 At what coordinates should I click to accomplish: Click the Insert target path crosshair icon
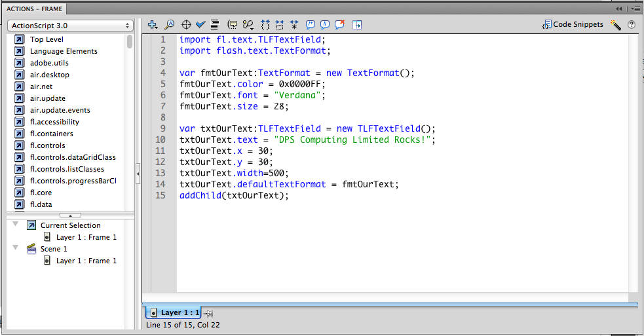(x=185, y=25)
